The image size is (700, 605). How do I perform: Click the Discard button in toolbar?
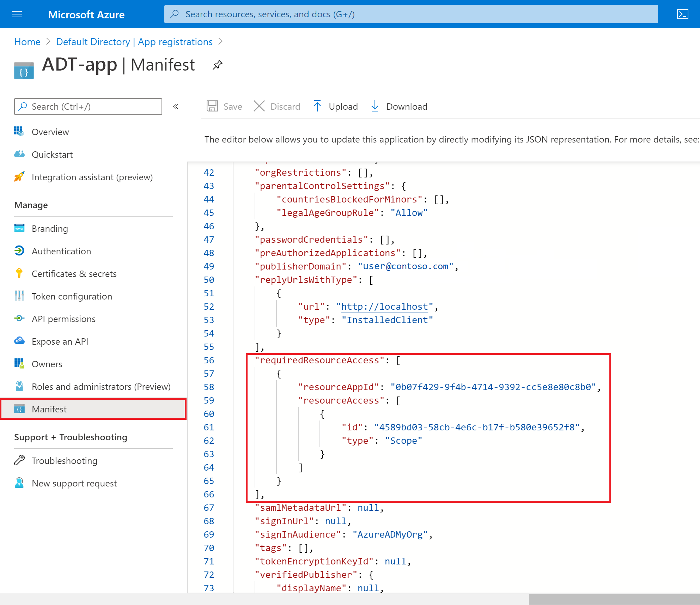click(x=278, y=106)
